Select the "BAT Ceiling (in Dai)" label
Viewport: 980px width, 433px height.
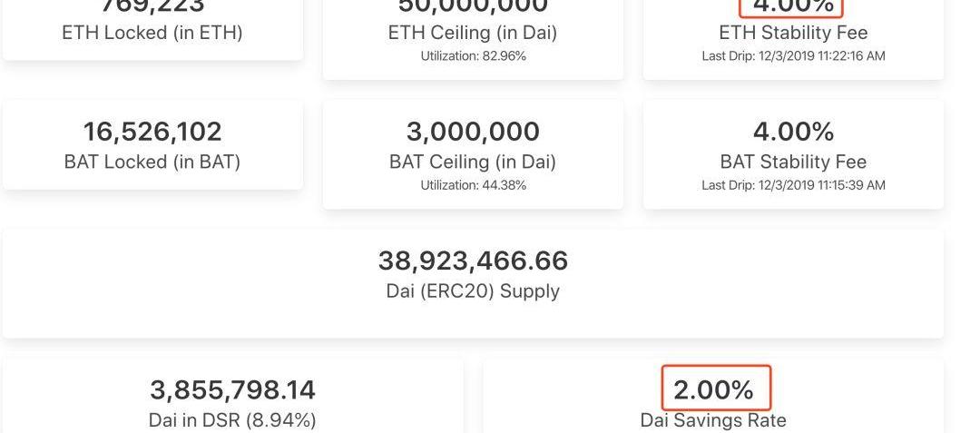pos(473,162)
